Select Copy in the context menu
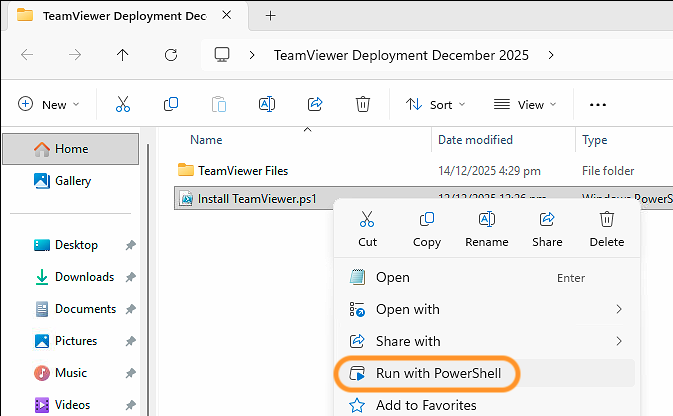The height and width of the screenshot is (416, 673). click(427, 229)
